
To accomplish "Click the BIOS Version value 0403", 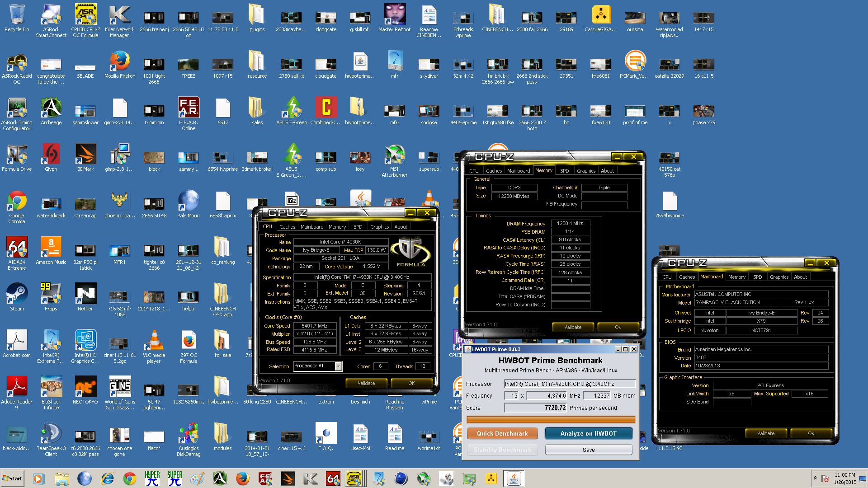I will pos(761,357).
